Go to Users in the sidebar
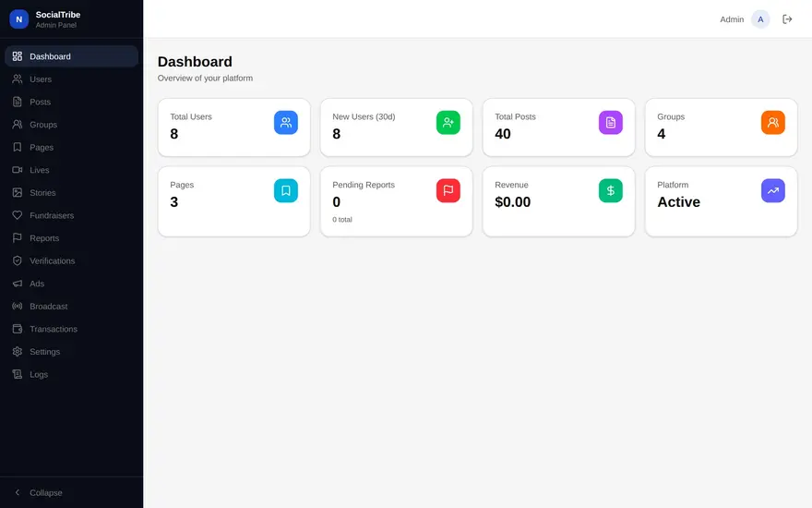This screenshot has width=812, height=508. [71, 79]
